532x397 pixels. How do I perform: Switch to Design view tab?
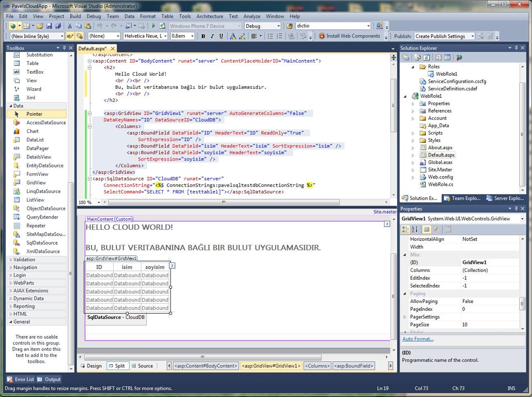point(92,366)
